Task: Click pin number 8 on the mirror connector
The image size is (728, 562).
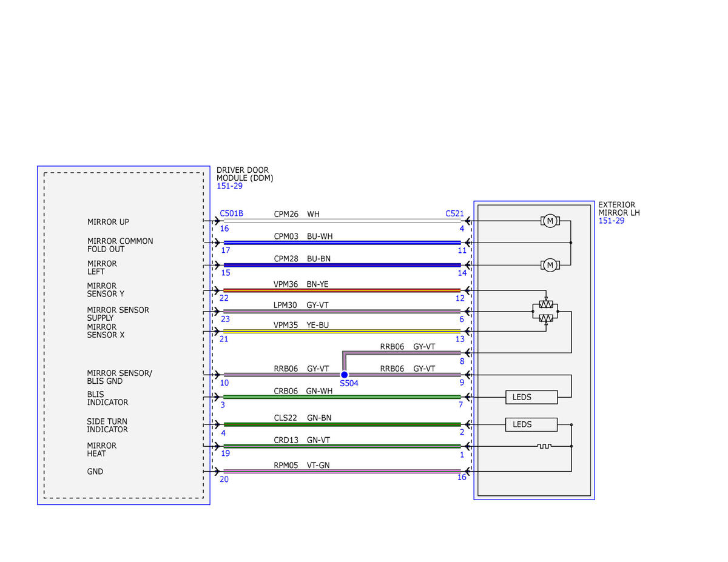Action: click(462, 361)
